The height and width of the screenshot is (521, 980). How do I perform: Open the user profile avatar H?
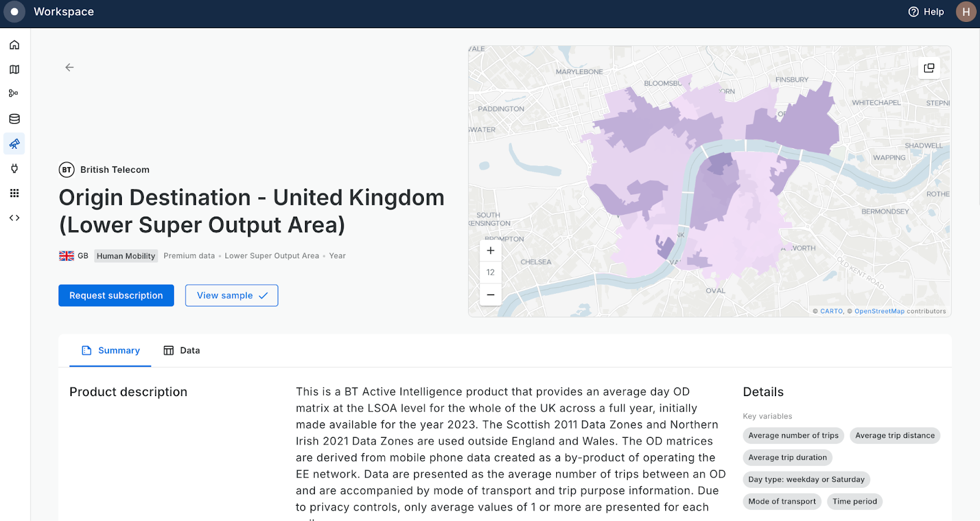(966, 12)
